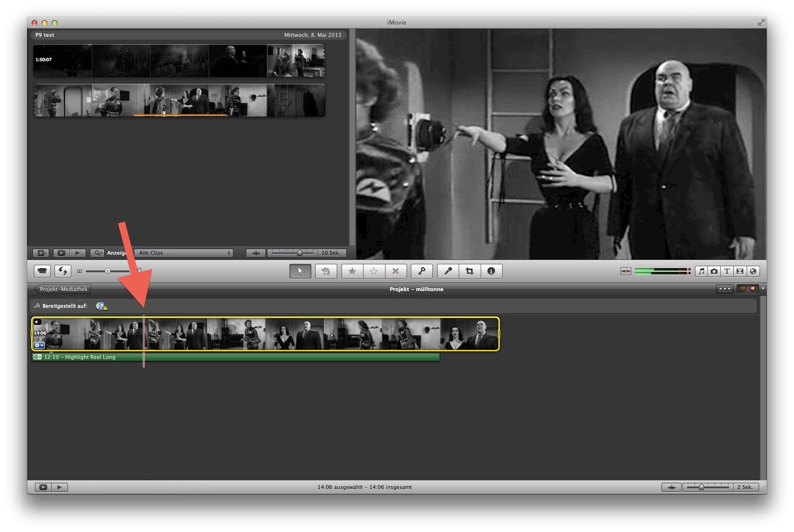Open the maps and backgrounds globe browser

click(x=753, y=271)
